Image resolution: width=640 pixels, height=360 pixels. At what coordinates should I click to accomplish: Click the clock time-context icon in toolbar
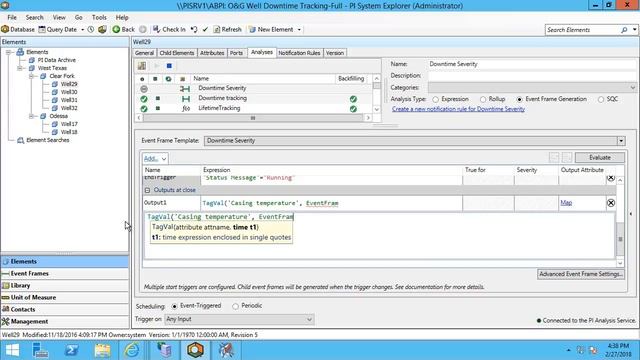coord(91,29)
